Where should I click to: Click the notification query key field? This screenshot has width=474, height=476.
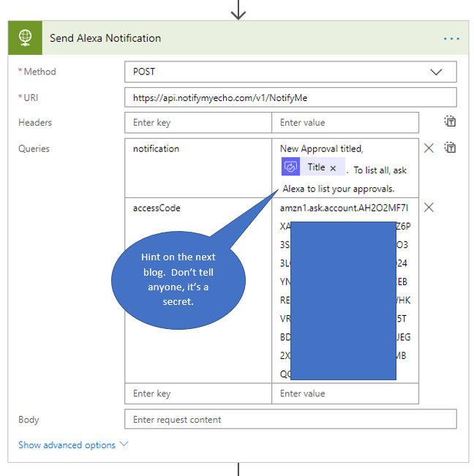198,168
